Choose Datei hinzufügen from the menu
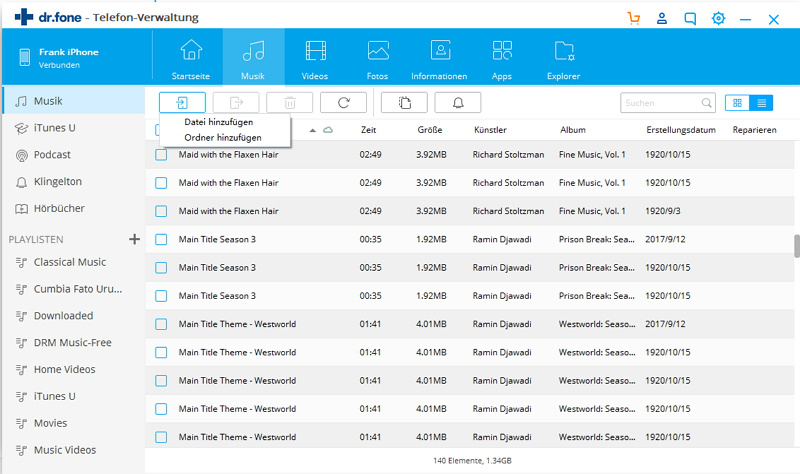 coord(219,122)
